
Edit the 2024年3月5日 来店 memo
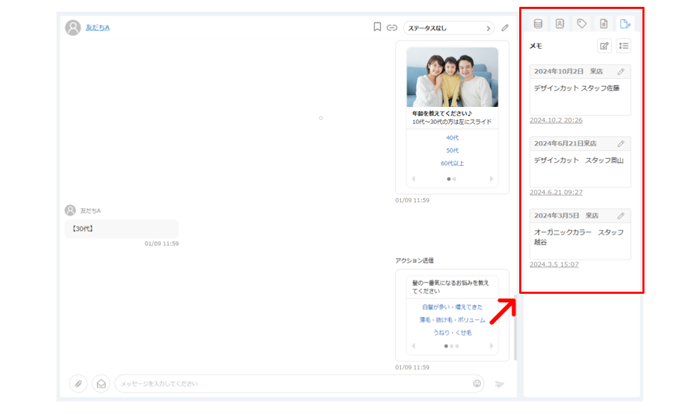pos(621,215)
